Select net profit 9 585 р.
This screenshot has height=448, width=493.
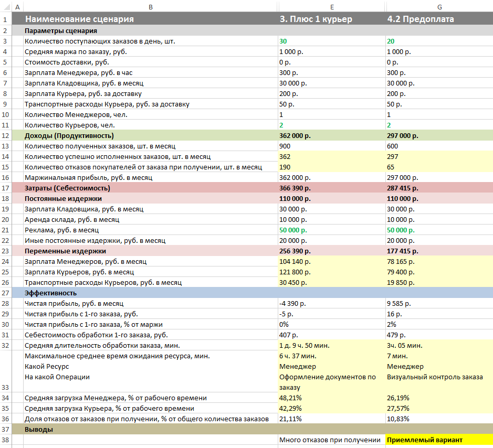tap(398, 304)
